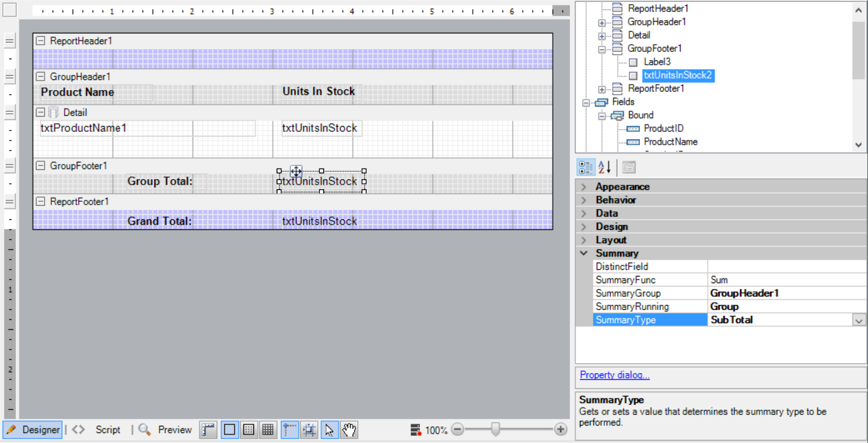This screenshot has height=443, width=868.
Task: Toggle snap to grid lines button
Action: click(x=309, y=430)
